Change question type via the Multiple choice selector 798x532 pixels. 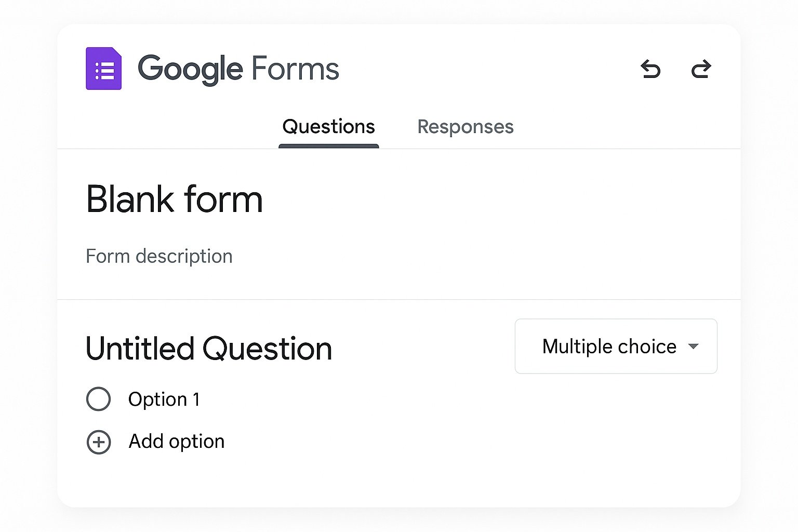[616, 347]
